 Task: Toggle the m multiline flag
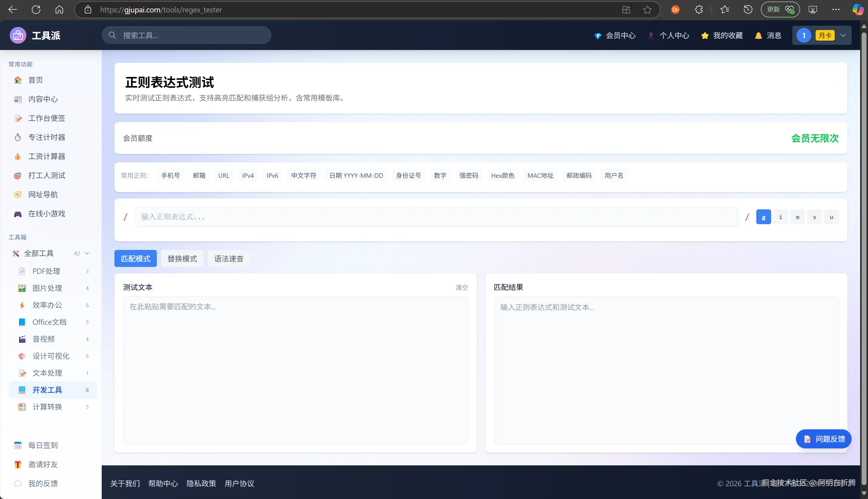point(797,217)
